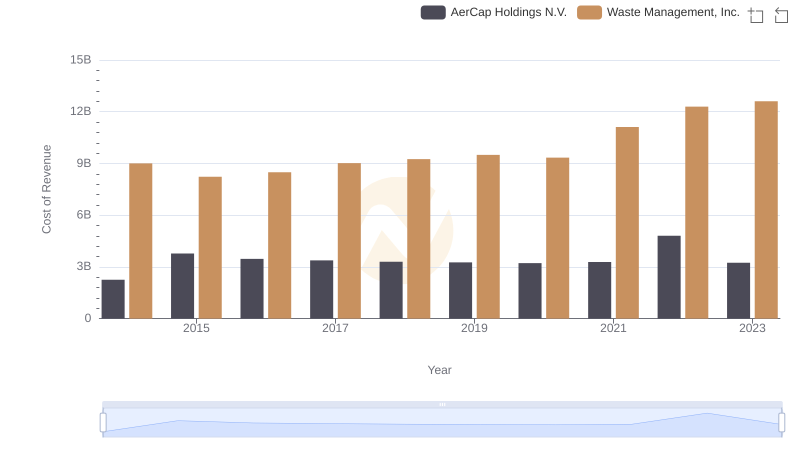
Task: Click the AerCap bar for 2019
Action: (461, 291)
